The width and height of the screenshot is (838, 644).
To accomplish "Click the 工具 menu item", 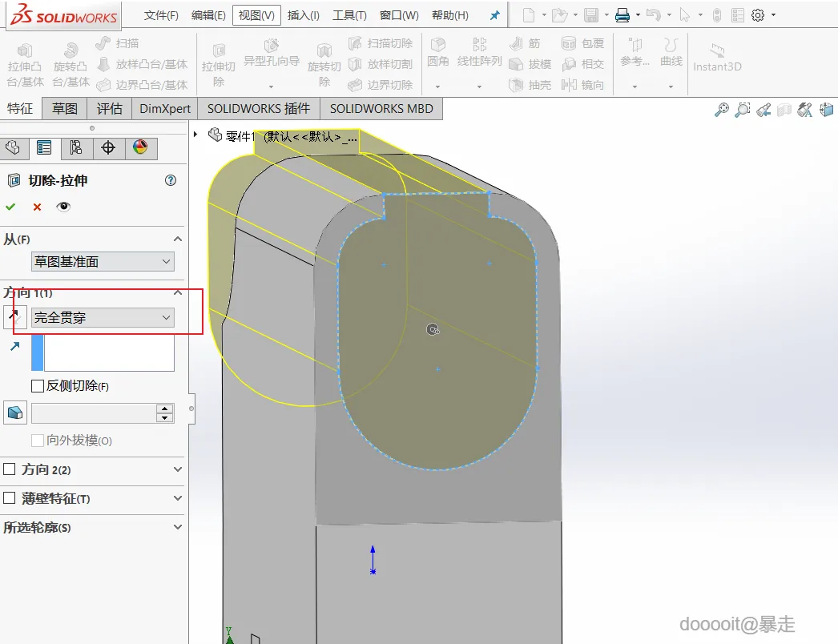I will point(349,15).
